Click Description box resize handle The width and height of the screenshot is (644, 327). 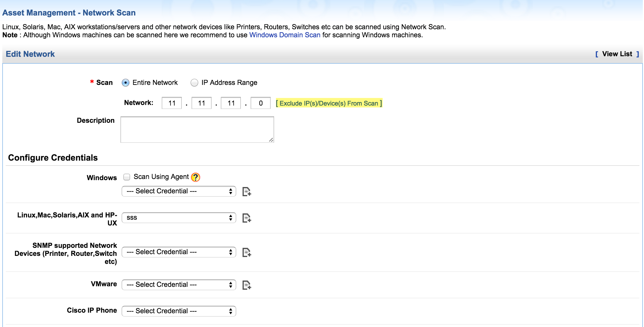pos(271,140)
